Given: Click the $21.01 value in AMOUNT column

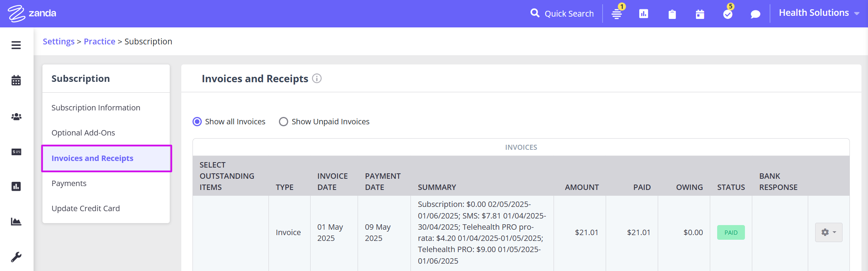Looking at the screenshot, I should click(x=586, y=232).
